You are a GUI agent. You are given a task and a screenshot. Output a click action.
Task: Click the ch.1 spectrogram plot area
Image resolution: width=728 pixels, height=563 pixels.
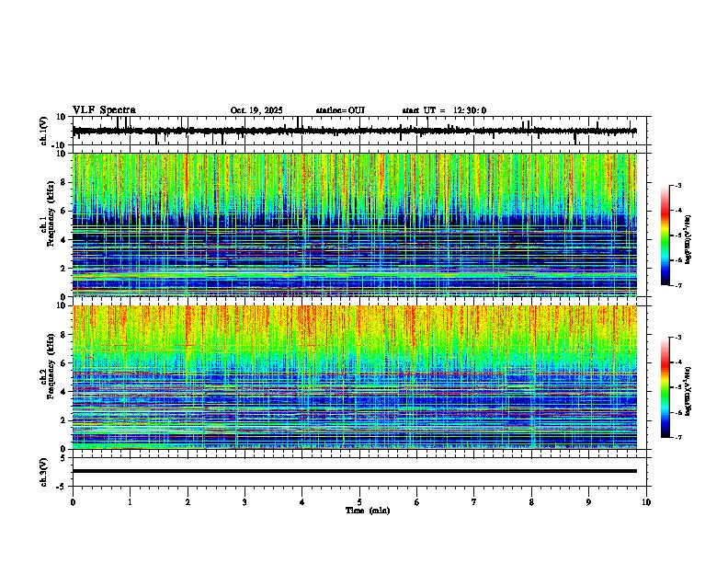(355, 224)
